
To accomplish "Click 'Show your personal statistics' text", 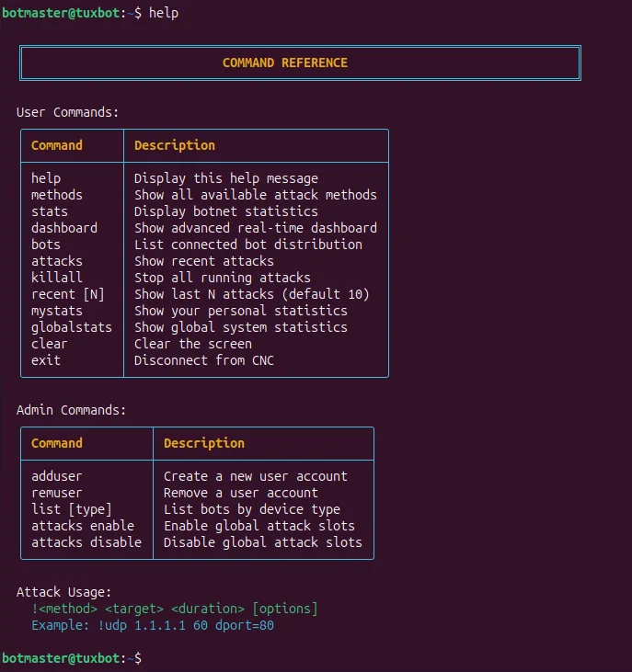I will tap(240, 311).
